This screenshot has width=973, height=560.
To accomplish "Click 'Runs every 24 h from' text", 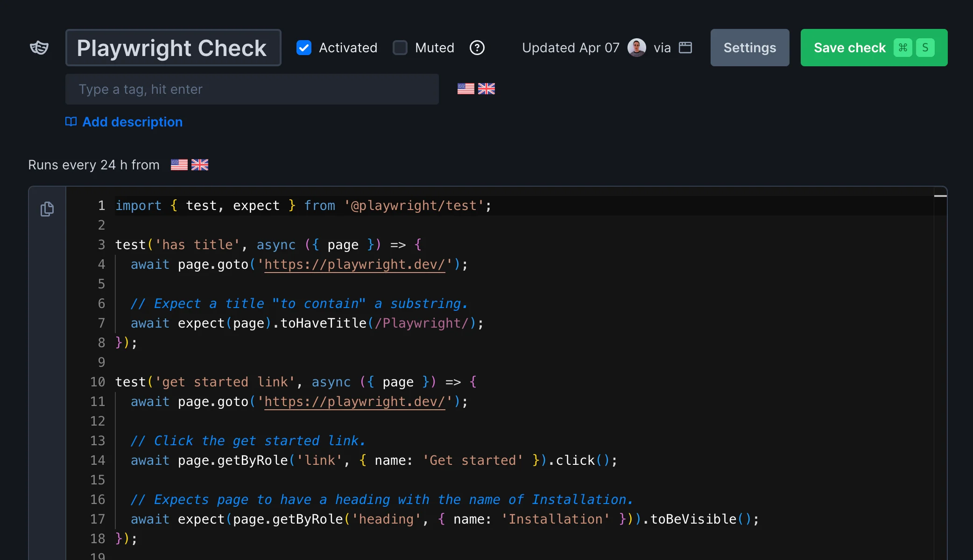I will (x=94, y=165).
